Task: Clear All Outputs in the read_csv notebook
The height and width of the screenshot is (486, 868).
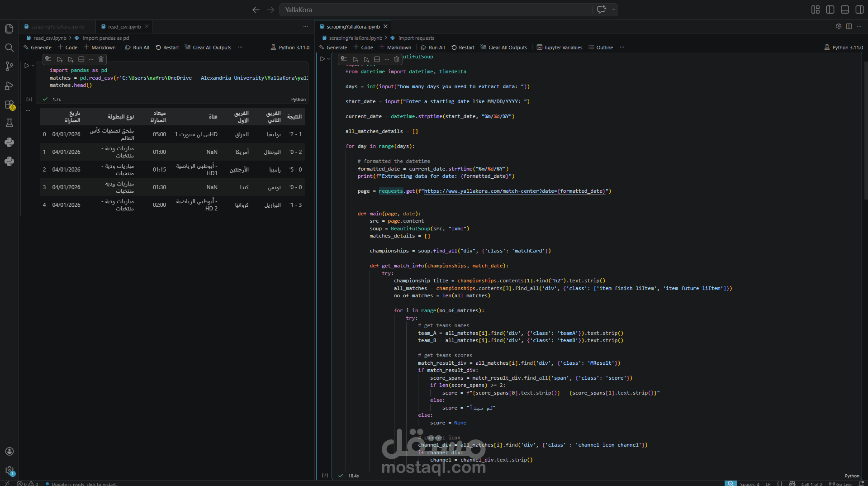Action: point(208,48)
